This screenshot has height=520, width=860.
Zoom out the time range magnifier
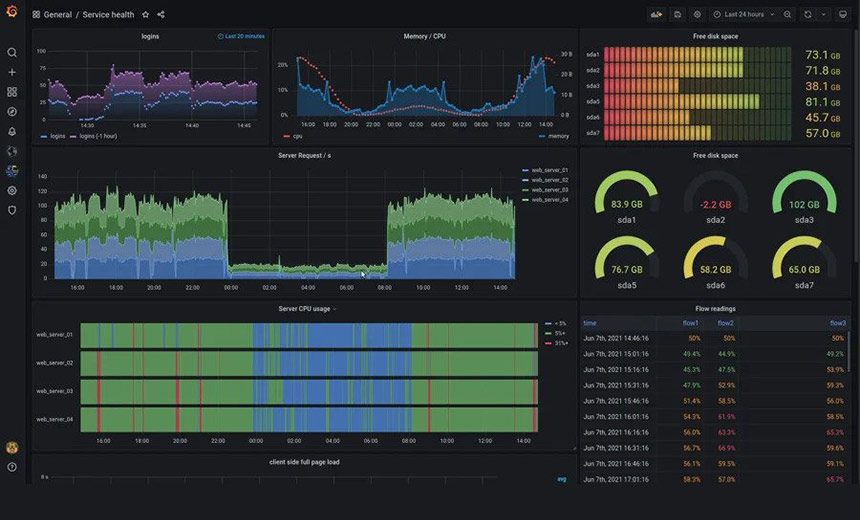(788, 15)
